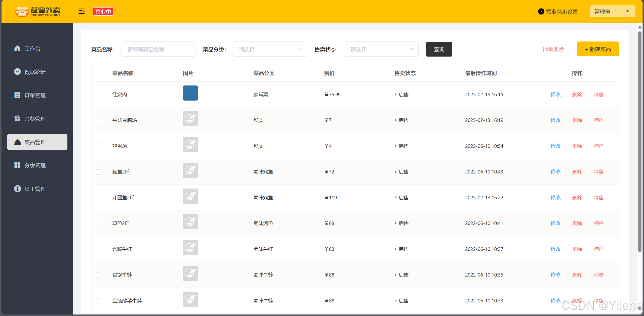Click the 分类管理 grid icon
Screen dimensions: 644x316
[17, 165]
